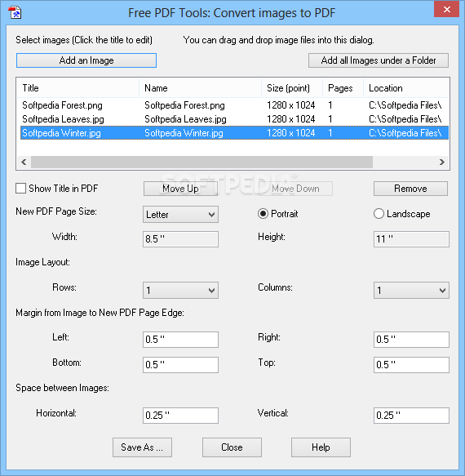Click the Move Down button
Image resolution: width=465 pixels, height=476 pixels.
(x=295, y=189)
